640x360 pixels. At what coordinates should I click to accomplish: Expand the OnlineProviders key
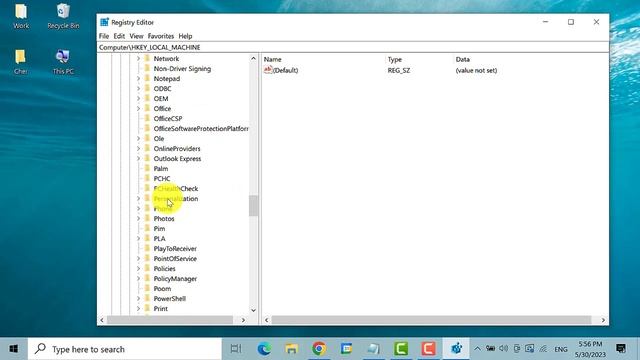click(138, 149)
